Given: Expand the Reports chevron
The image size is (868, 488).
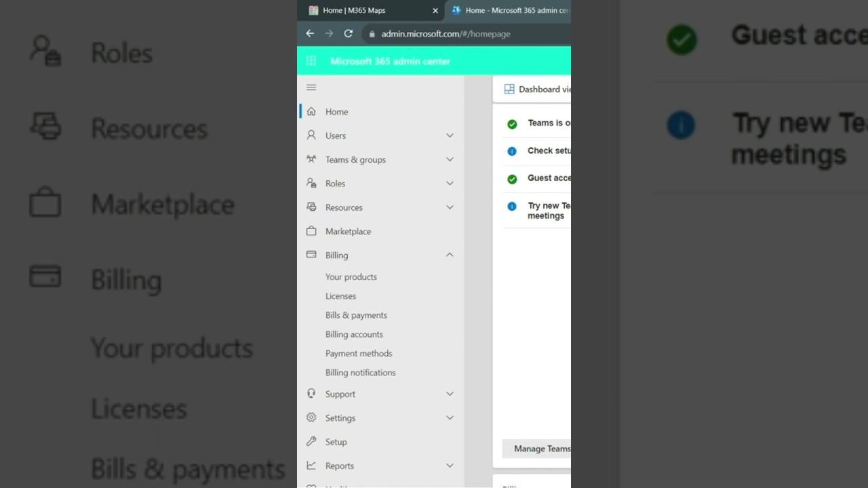Looking at the screenshot, I should click(x=450, y=466).
